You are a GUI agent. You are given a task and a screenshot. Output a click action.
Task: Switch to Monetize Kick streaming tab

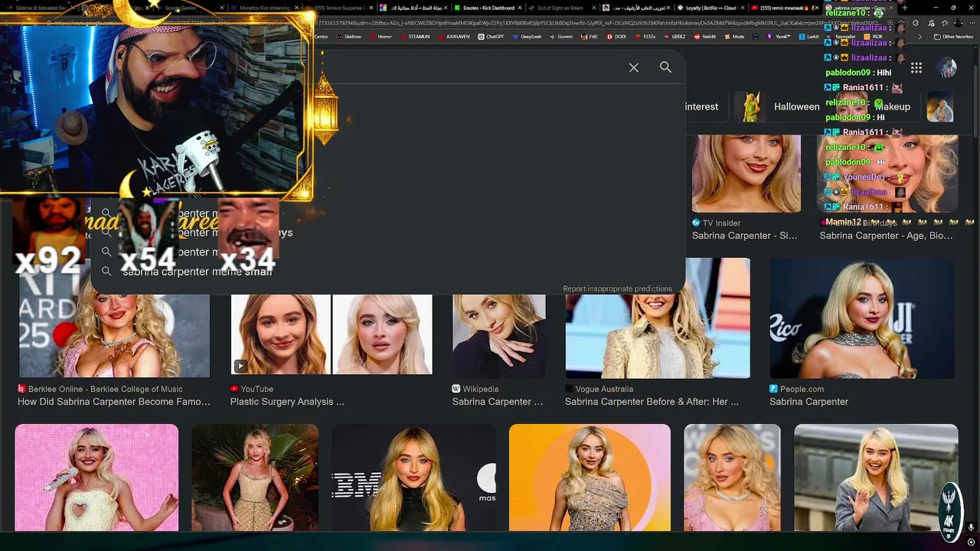[x=264, y=8]
